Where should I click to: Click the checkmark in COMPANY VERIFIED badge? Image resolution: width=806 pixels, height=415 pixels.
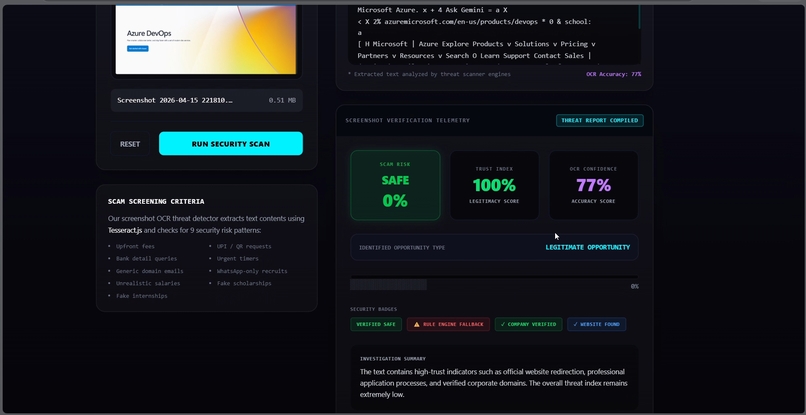pos(503,324)
